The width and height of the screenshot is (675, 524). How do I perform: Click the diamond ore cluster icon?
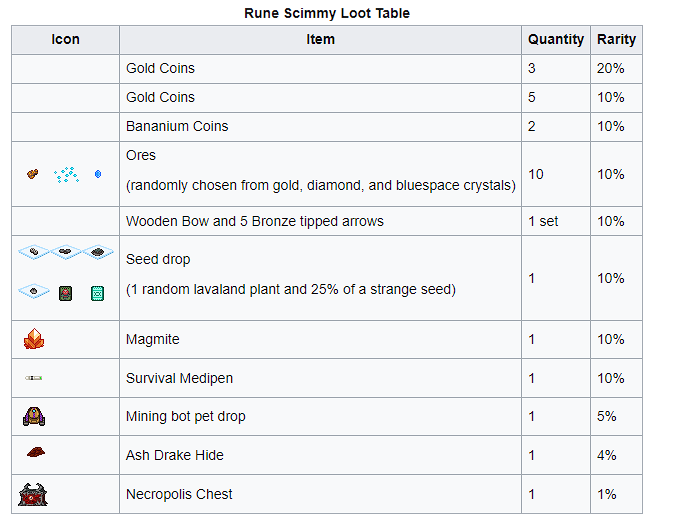(x=66, y=174)
